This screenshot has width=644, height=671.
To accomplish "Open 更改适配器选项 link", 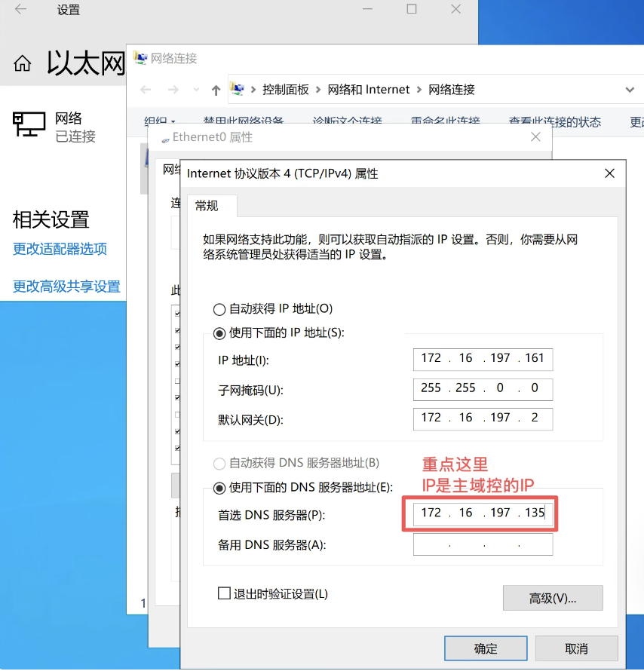I will (60, 249).
